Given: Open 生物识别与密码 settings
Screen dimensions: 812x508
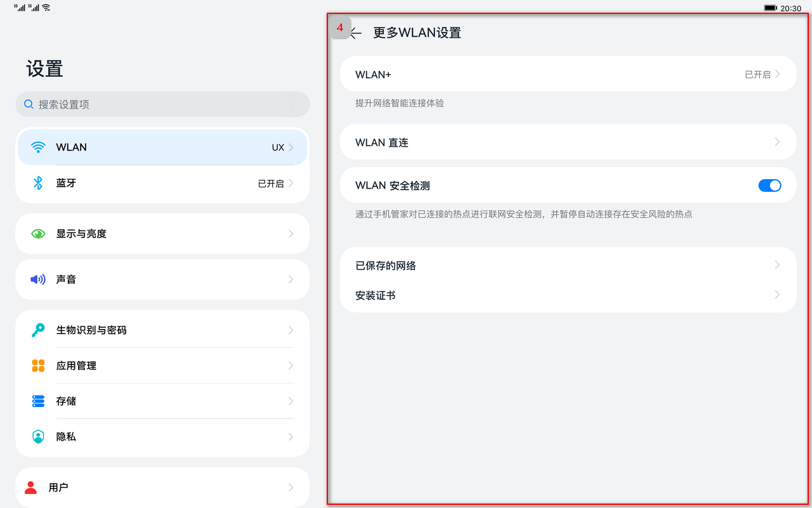Looking at the screenshot, I should pos(162,330).
